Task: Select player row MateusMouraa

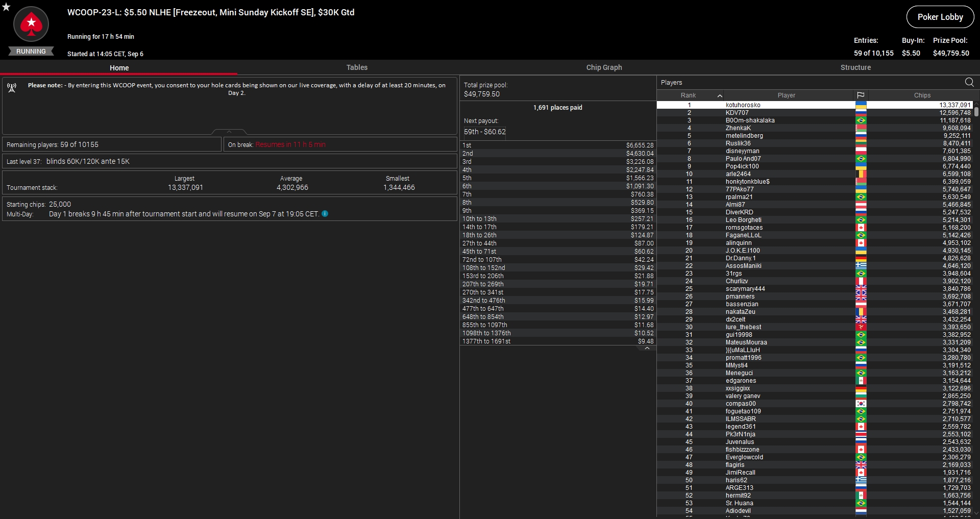Action: pos(815,342)
